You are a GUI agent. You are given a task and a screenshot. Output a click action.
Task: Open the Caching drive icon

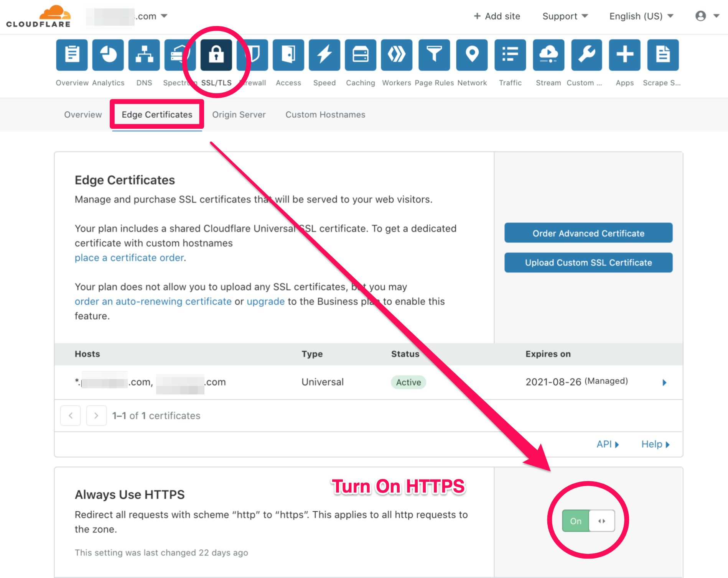point(361,55)
